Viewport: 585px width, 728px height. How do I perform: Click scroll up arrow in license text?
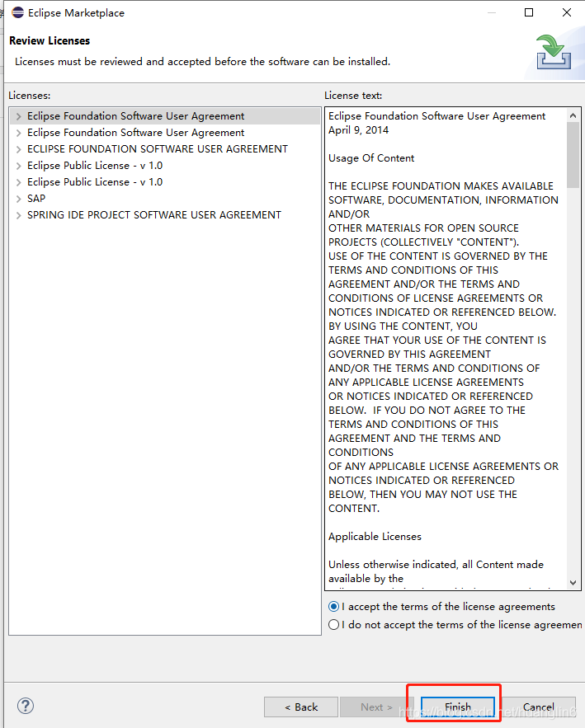(573, 115)
